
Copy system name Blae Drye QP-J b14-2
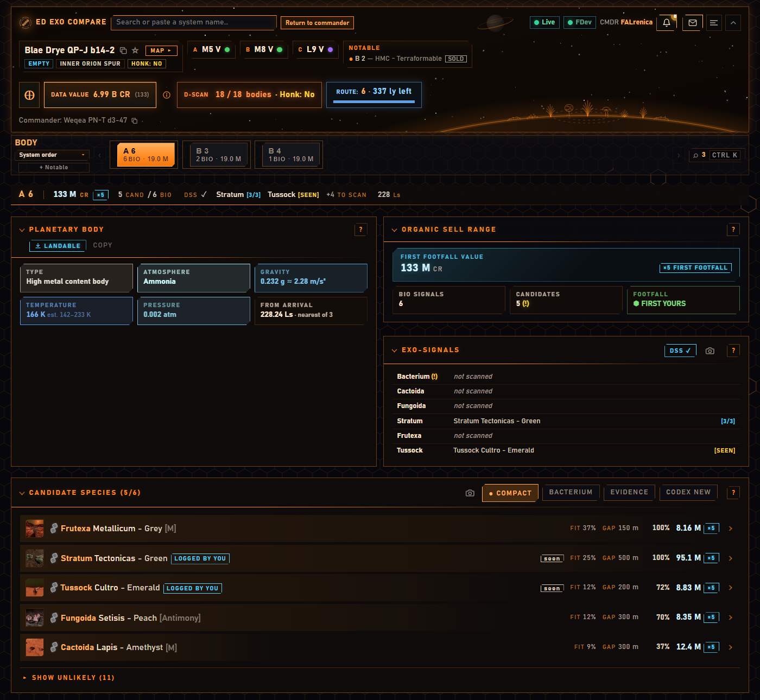point(123,50)
